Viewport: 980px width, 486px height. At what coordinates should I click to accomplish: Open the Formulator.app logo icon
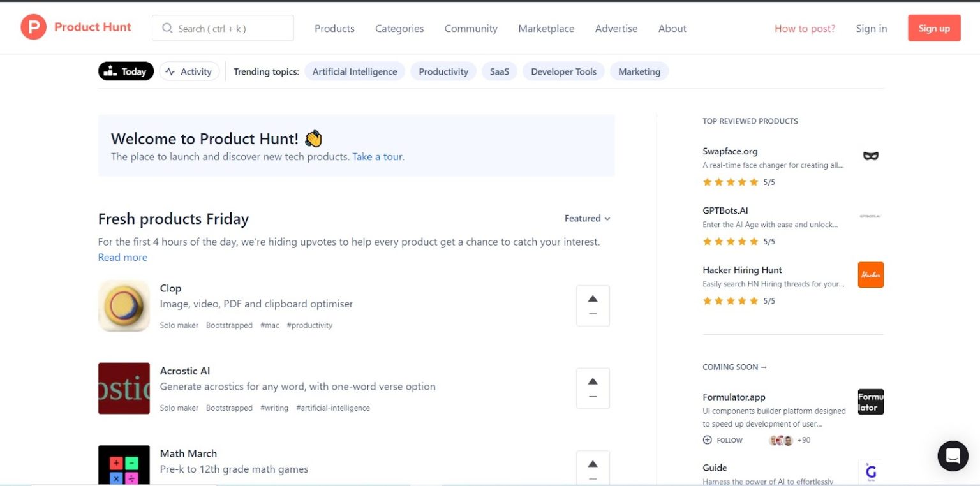coord(870,402)
